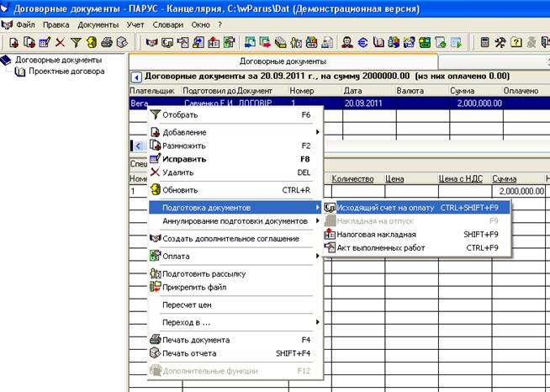The height and width of the screenshot is (392, 550).
Task: Choose Обновить in the context menu
Action: 235,190
